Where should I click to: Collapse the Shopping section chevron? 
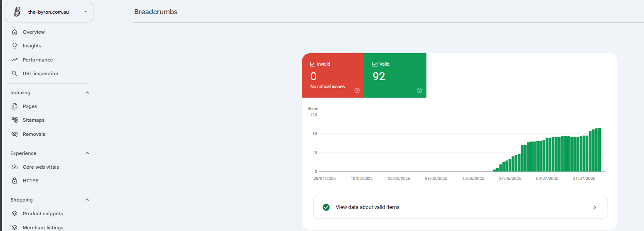pos(87,200)
